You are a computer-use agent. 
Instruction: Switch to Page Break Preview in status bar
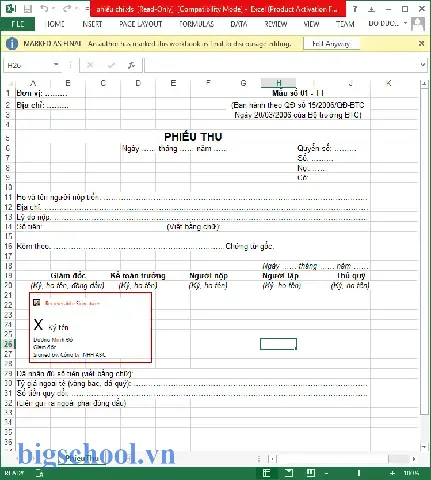311,473
